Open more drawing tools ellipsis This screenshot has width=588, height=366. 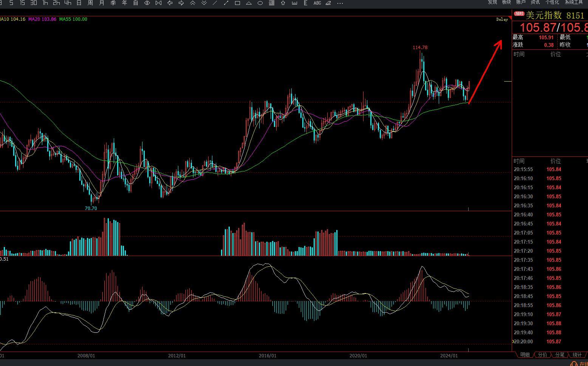pyautogui.click(x=340, y=3)
